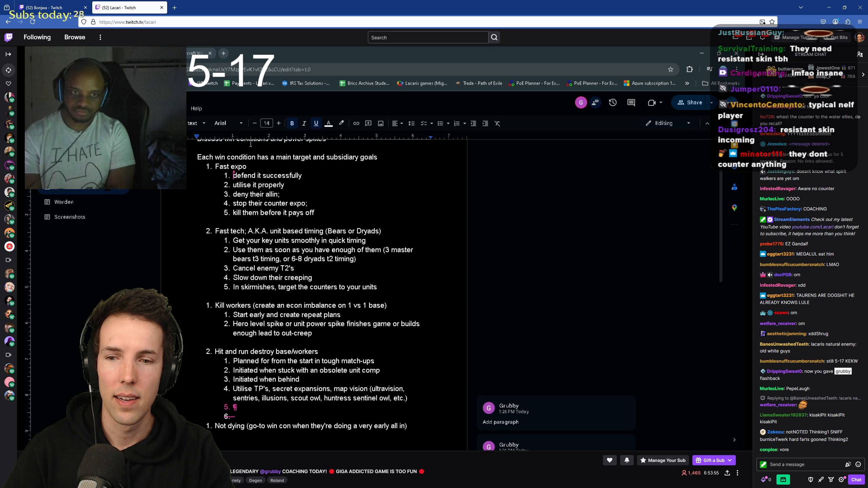Image resolution: width=868 pixels, height=488 pixels.
Task: Apply bold formatting in the document toolbar
Action: [x=292, y=123]
